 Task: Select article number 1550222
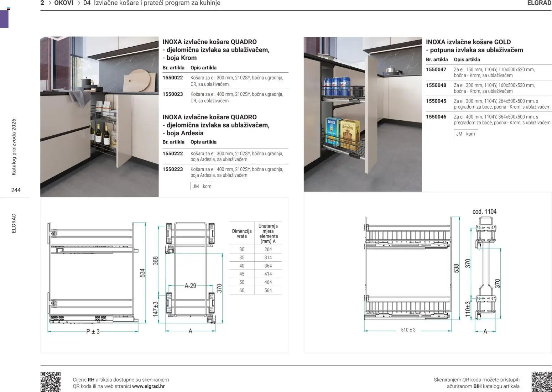coord(172,153)
